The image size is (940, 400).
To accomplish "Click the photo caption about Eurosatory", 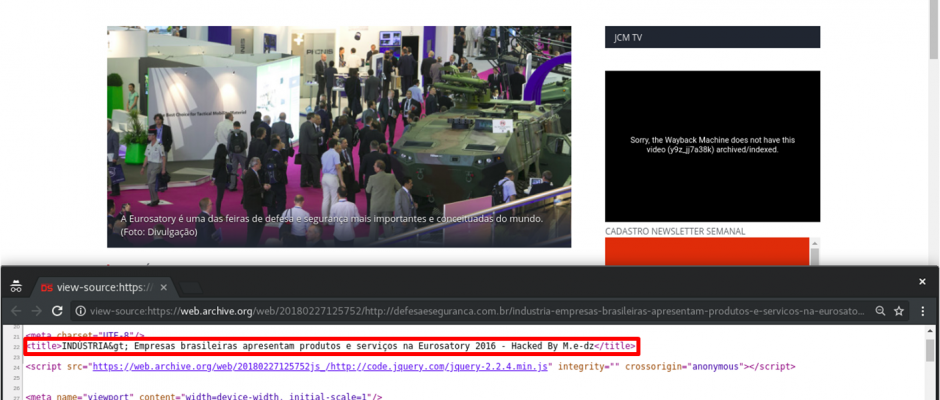I will 332,225.
